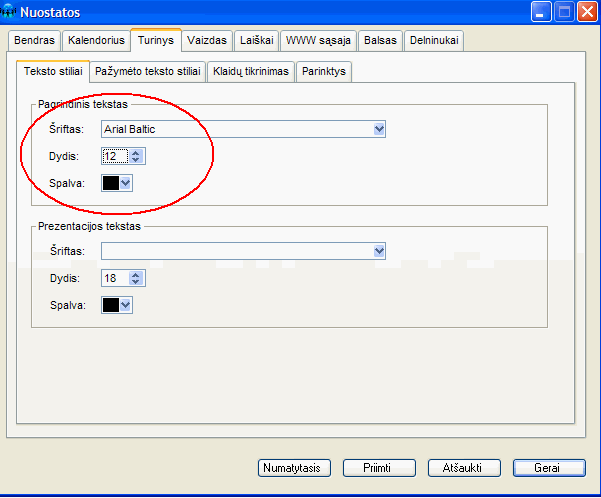Open the Balsas tab

click(x=380, y=41)
